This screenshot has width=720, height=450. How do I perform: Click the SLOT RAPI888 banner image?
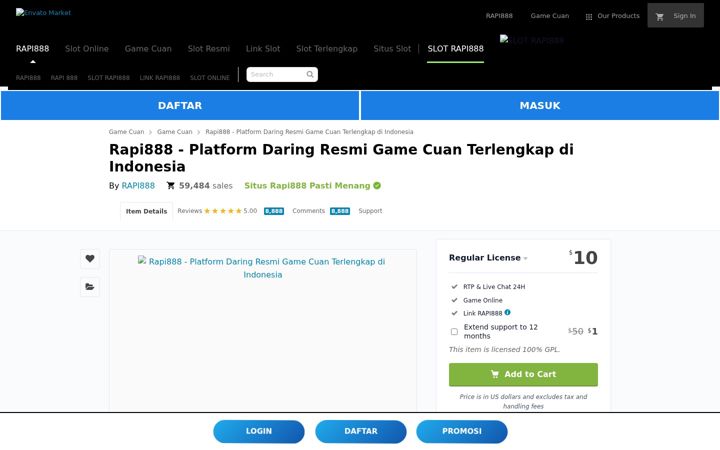pos(532,40)
